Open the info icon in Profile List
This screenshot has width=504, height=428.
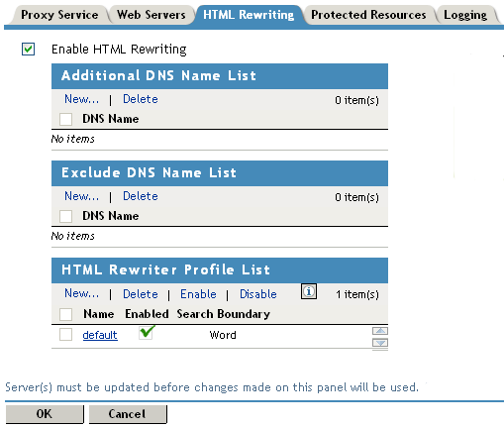(309, 291)
